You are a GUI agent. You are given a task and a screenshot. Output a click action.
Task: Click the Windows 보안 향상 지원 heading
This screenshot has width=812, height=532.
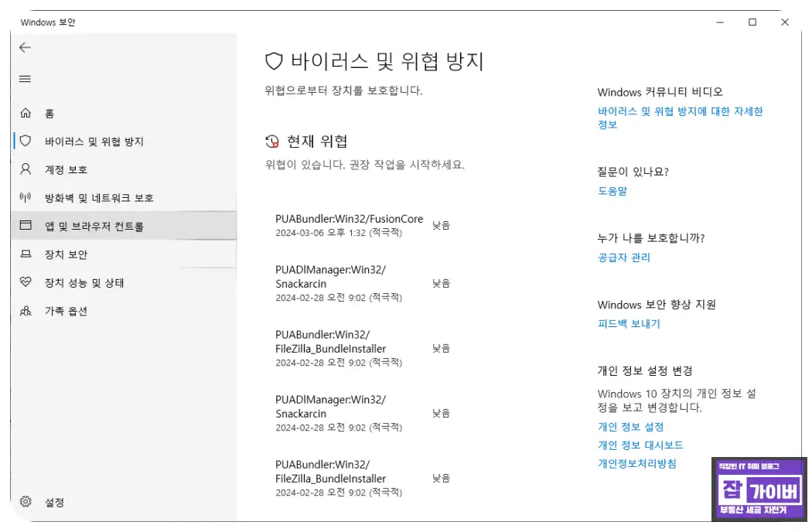pos(657,304)
